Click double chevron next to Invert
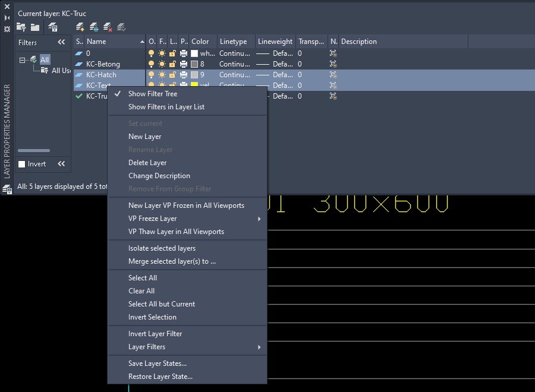The height and width of the screenshot is (392, 535). tap(61, 164)
